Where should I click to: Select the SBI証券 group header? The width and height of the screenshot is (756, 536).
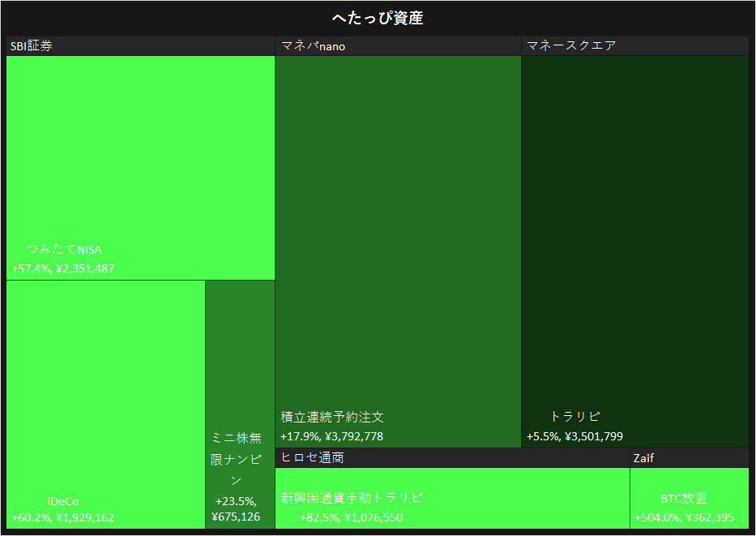140,46
